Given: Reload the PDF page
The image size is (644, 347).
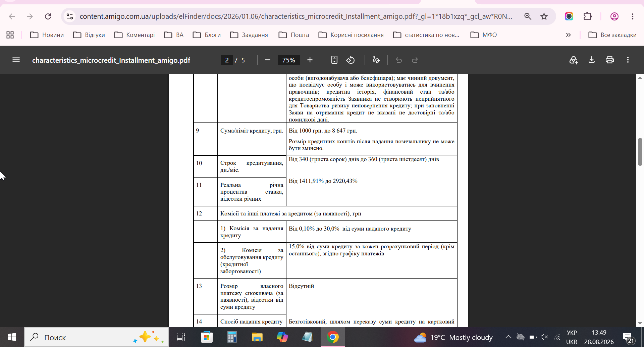Looking at the screenshot, I should pyautogui.click(x=48, y=16).
